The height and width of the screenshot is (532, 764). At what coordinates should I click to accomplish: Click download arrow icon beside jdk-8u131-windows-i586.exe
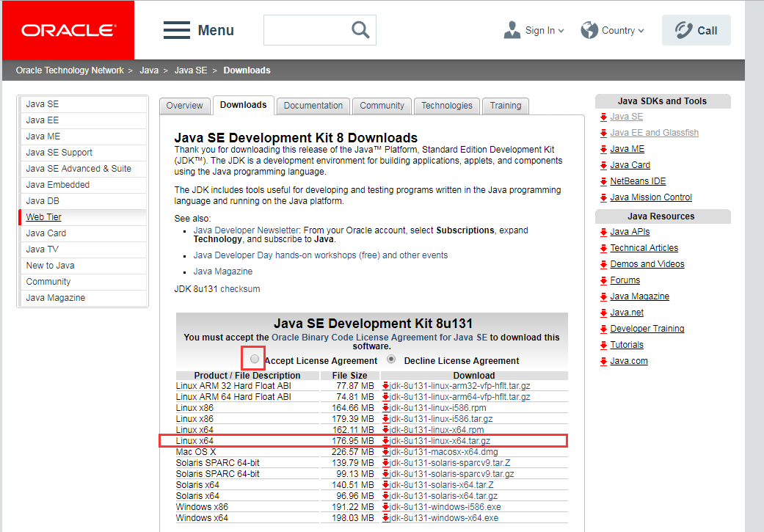click(x=385, y=507)
